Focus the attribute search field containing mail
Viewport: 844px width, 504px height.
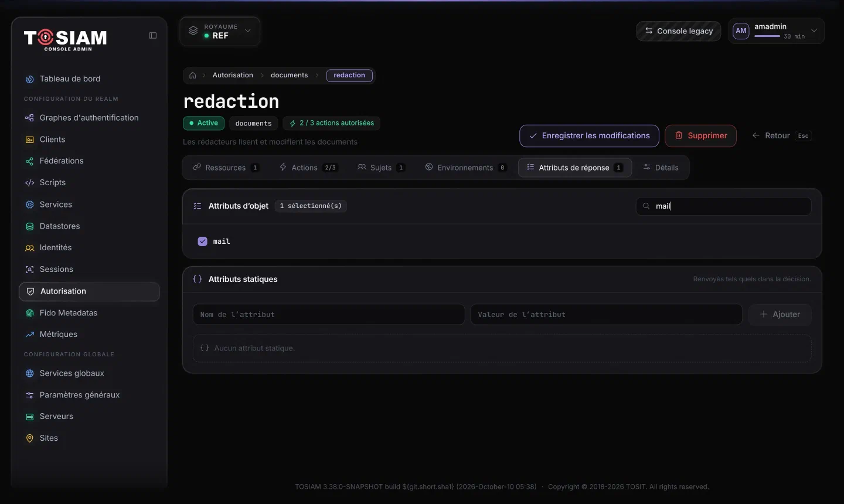click(723, 206)
